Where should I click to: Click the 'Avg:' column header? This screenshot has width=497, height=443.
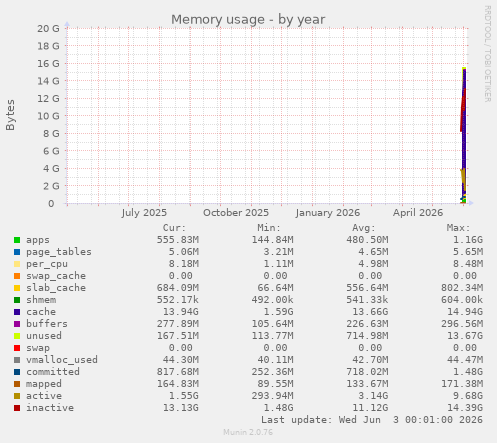point(364,228)
